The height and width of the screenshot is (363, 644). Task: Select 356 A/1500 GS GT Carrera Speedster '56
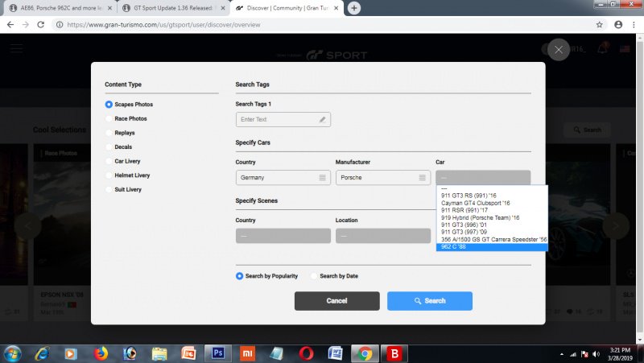492,240
